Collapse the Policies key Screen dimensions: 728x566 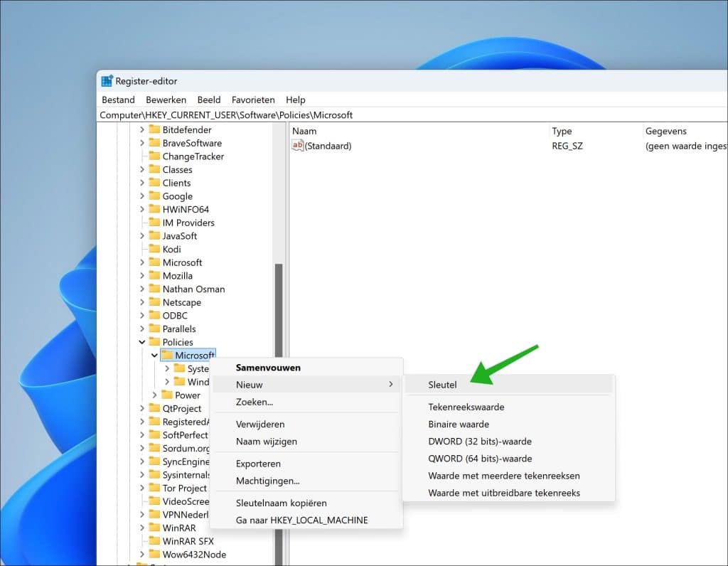[x=142, y=342]
